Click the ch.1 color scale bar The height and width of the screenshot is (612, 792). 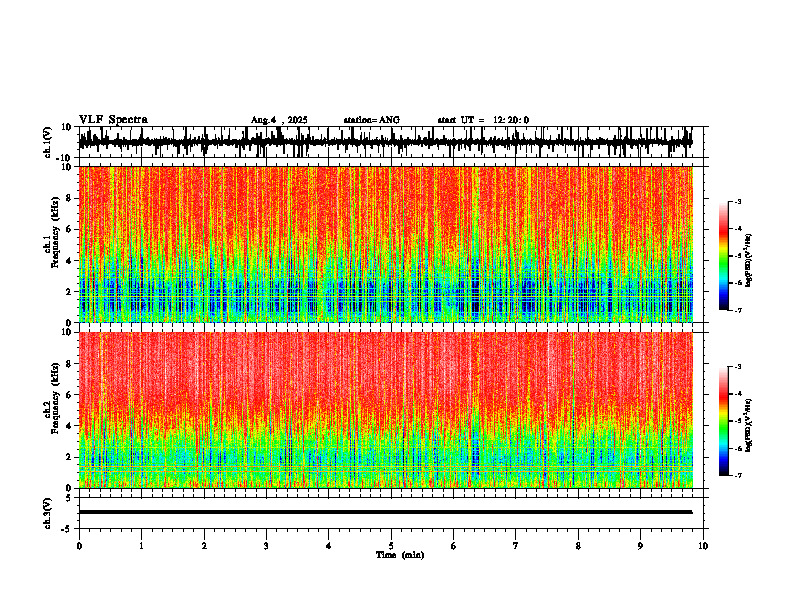point(723,256)
